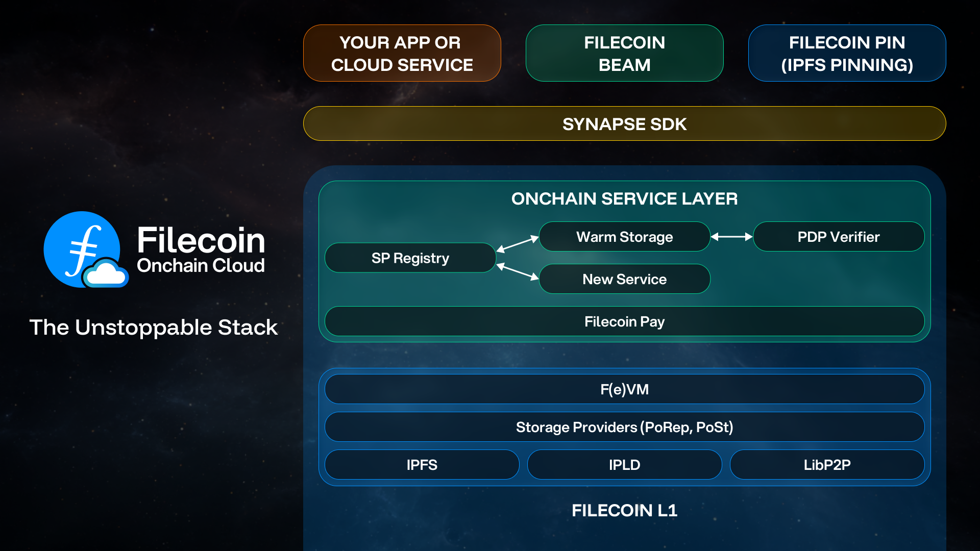Click Storage Providers (PoRep, PoSt) bar
The image size is (980, 551).
(624, 427)
